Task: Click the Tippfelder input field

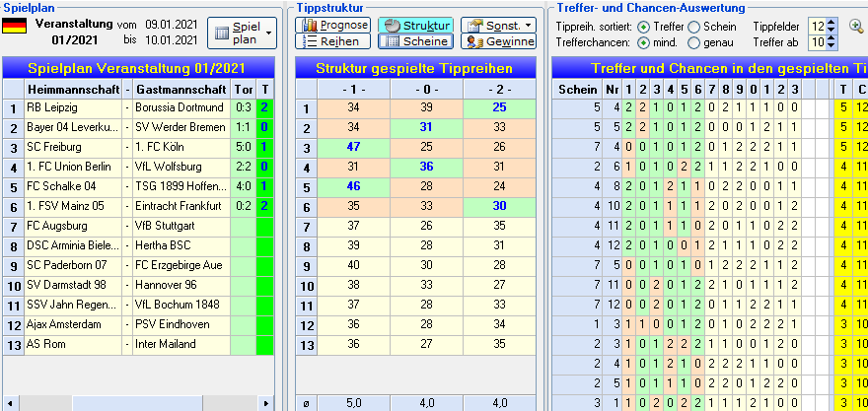Action: pos(817,26)
